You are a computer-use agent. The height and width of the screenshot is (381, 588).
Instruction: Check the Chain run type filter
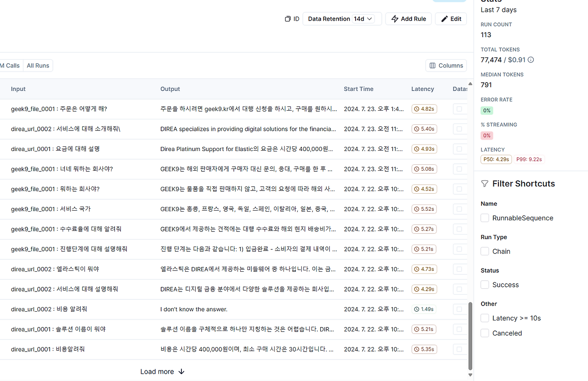click(485, 251)
